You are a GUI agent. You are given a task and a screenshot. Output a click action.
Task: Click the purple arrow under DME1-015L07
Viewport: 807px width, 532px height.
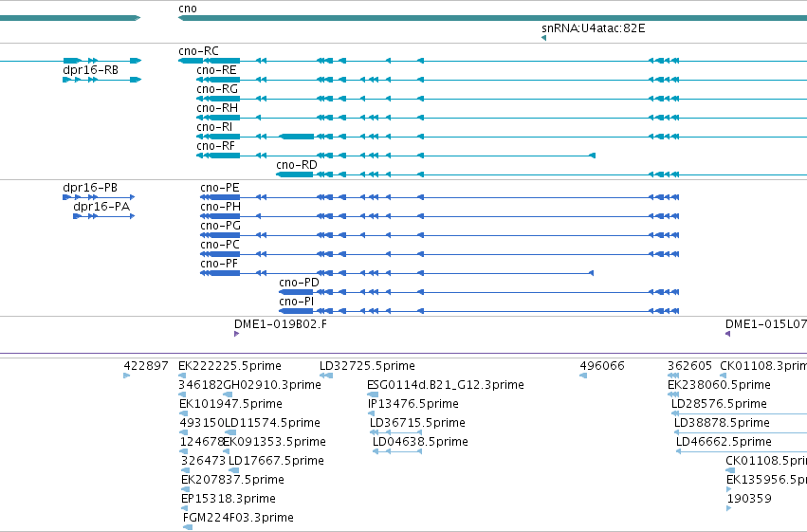pos(727,334)
